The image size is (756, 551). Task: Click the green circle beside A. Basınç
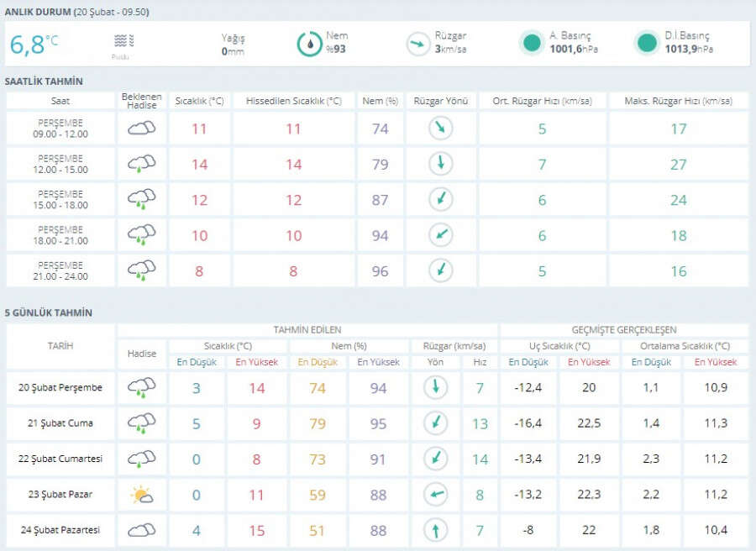(531, 44)
